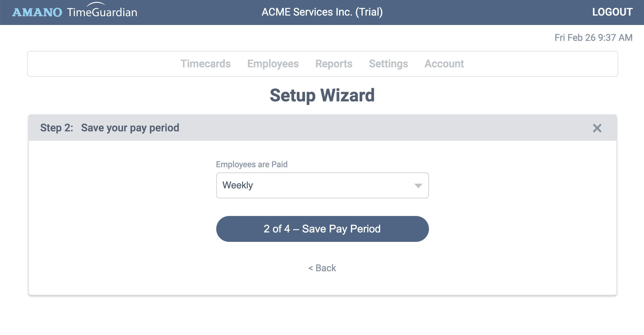
Task: Click the Fri Feb 26 9:37 AM timestamp
Action: pos(593,38)
